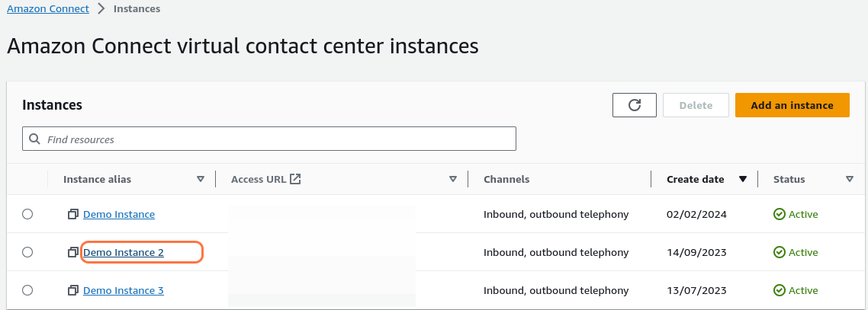Click copy icon beside Demo Instance

pos(73,215)
